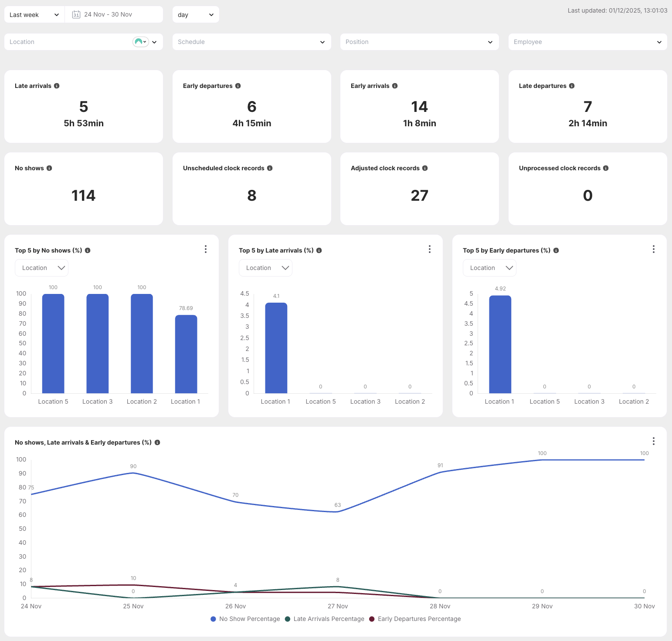Click info icon next to Late arrivals
This screenshot has width=672, height=641.
coord(57,86)
